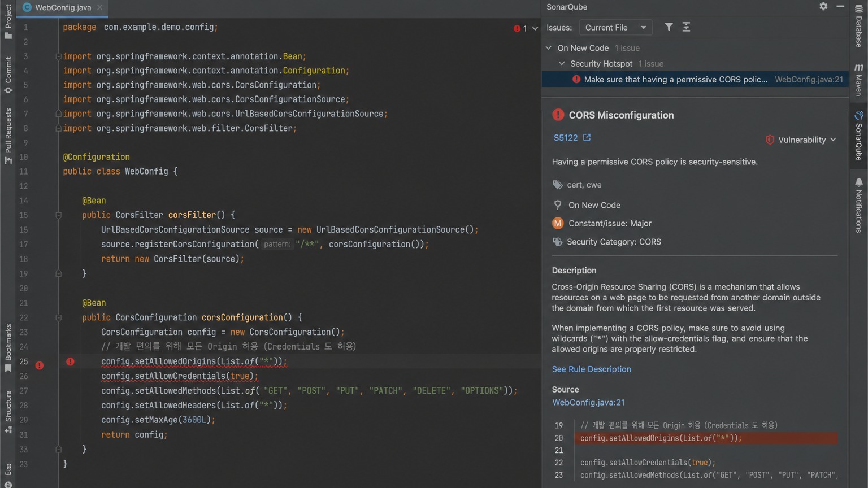
Task: Open the Pull Requests tool window
Action: point(8,136)
